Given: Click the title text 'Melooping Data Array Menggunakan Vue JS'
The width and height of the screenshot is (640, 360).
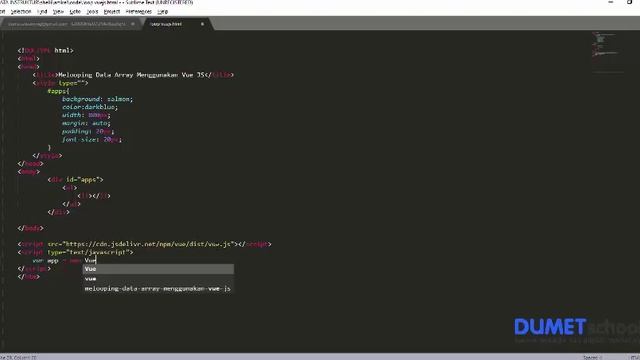Looking at the screenshot, I should (x=134, y=75).
